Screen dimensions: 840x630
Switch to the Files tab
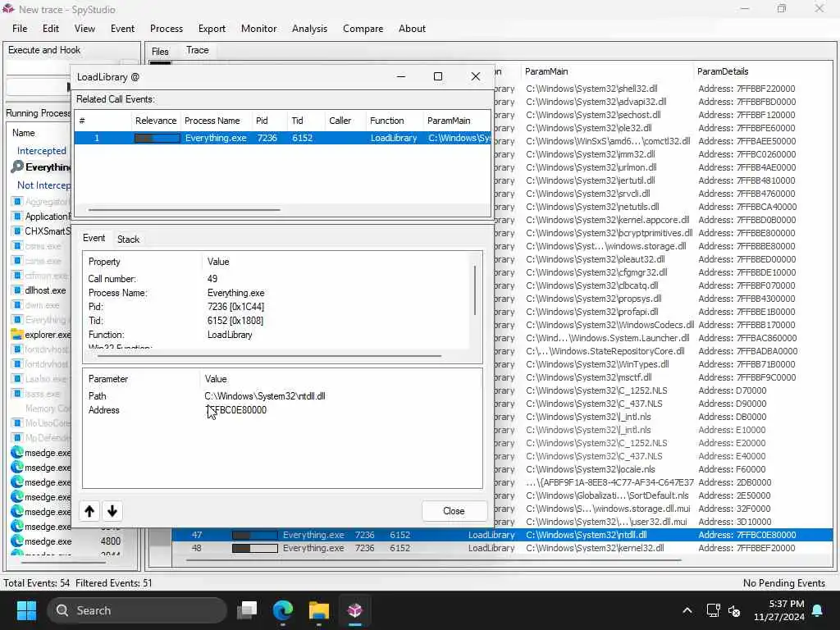tap(160, 51)
